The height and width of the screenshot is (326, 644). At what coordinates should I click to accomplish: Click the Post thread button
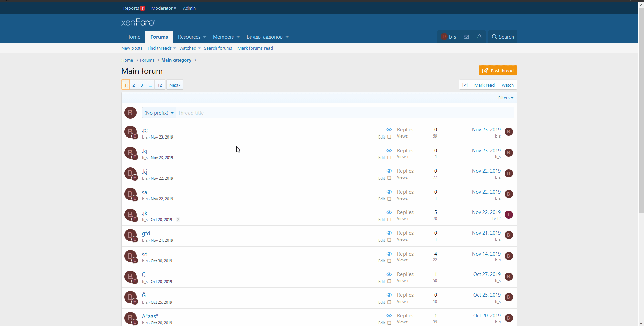pos(498,71)
